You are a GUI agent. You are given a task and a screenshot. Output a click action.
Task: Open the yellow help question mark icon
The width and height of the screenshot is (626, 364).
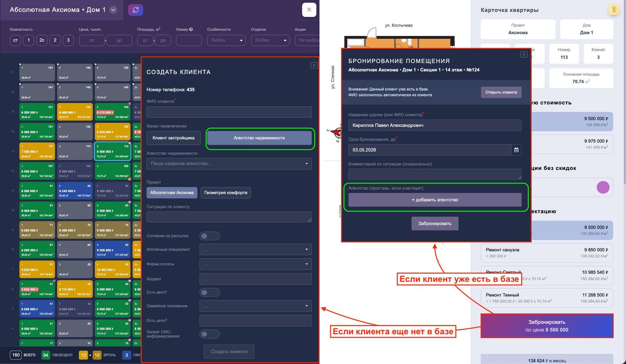click(614, 10)
